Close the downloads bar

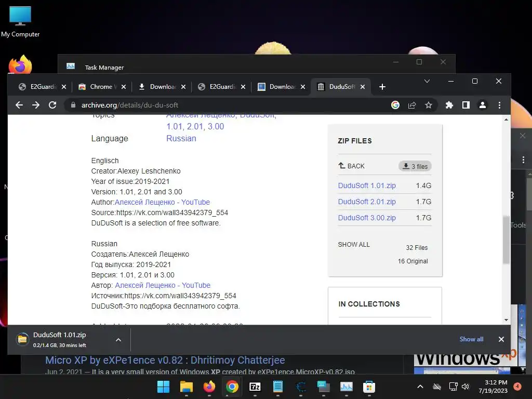pyautogui.click(x=501, y=339)
